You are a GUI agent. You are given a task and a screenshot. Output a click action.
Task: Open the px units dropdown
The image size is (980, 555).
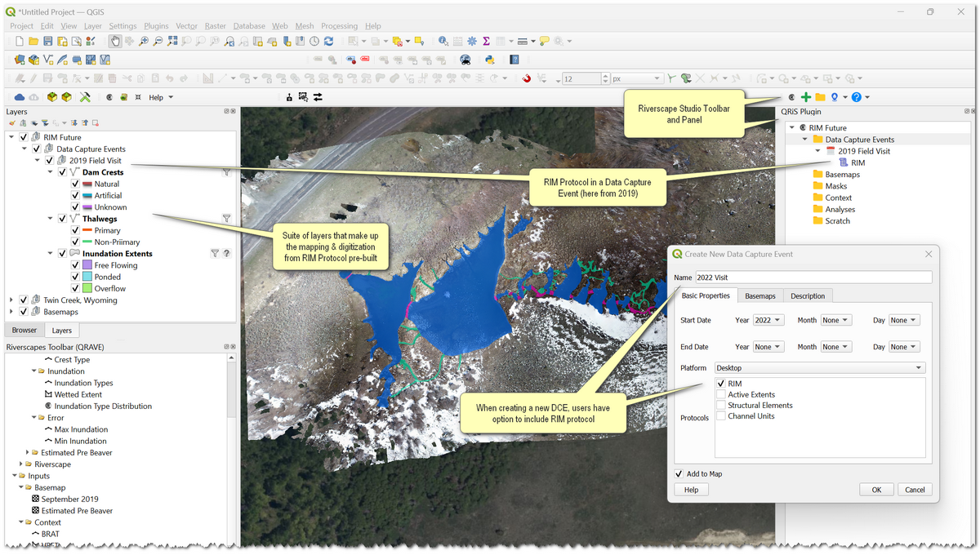637,78
